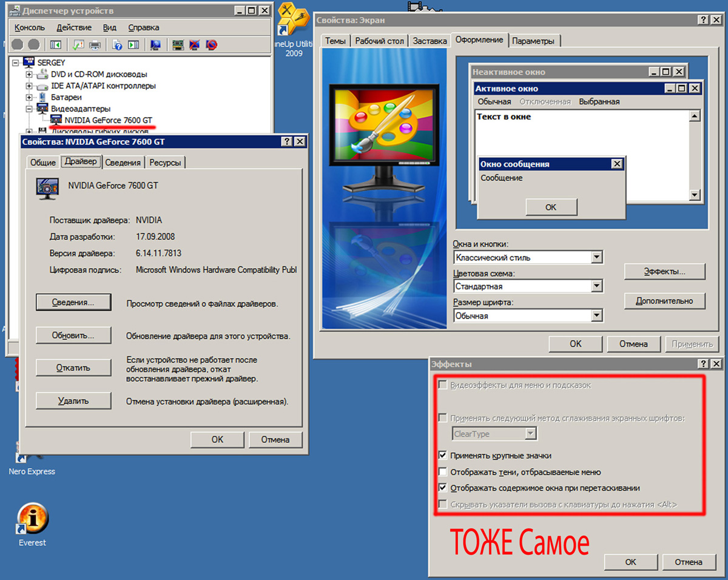728x580 pixels.
Task: Uncheck show window contents while dragging checkbox
Action: pyautogui.click(x=443, y=488)
